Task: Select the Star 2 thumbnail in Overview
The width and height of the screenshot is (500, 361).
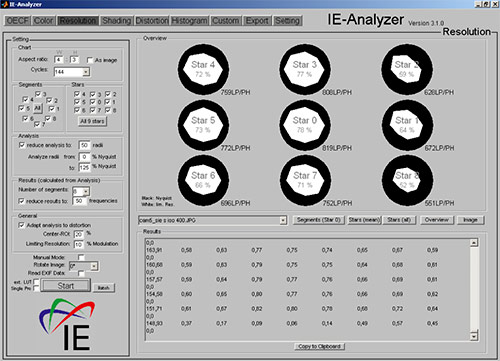Action: (x=407, y=69)
